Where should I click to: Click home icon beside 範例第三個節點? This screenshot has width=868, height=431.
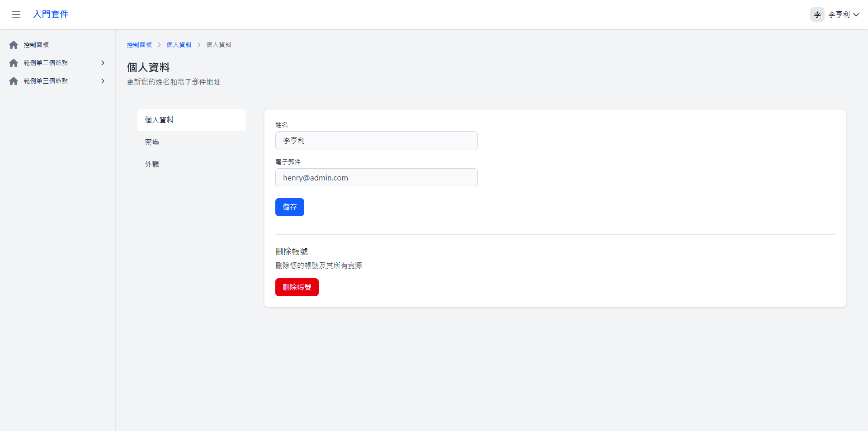click(x=14, y=81)
